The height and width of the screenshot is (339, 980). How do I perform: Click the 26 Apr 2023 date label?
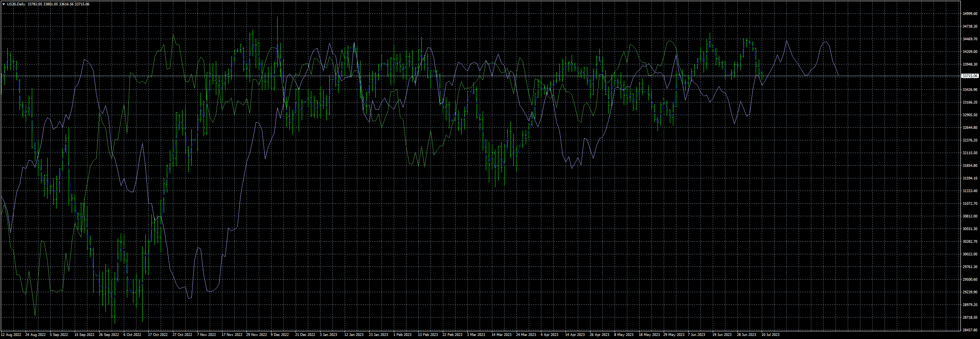tap(599, 335)
